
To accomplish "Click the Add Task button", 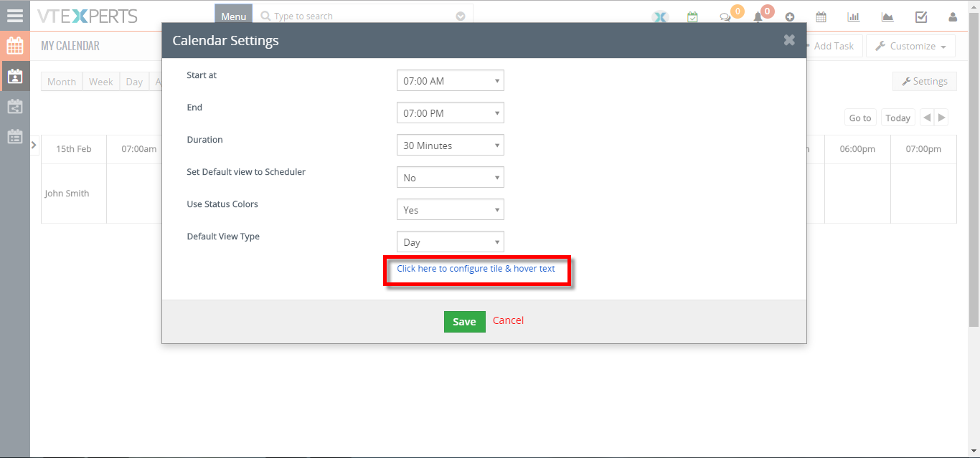I will click(x=832, y=46).
